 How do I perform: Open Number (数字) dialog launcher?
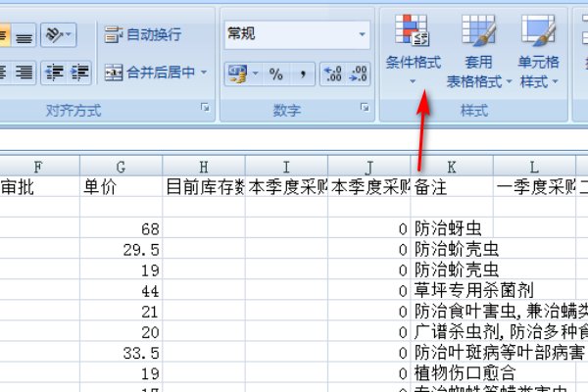tap(365, 108)
